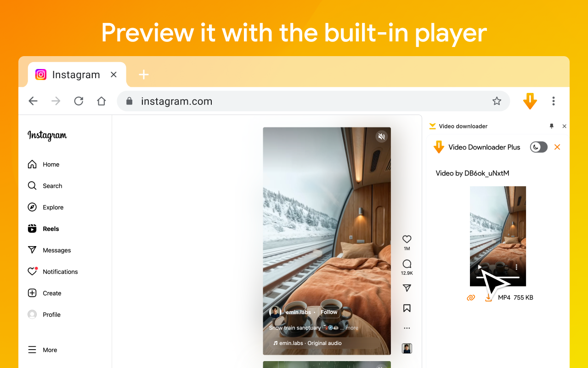Click the Snow train sanctuary caption

coord(295,328)
